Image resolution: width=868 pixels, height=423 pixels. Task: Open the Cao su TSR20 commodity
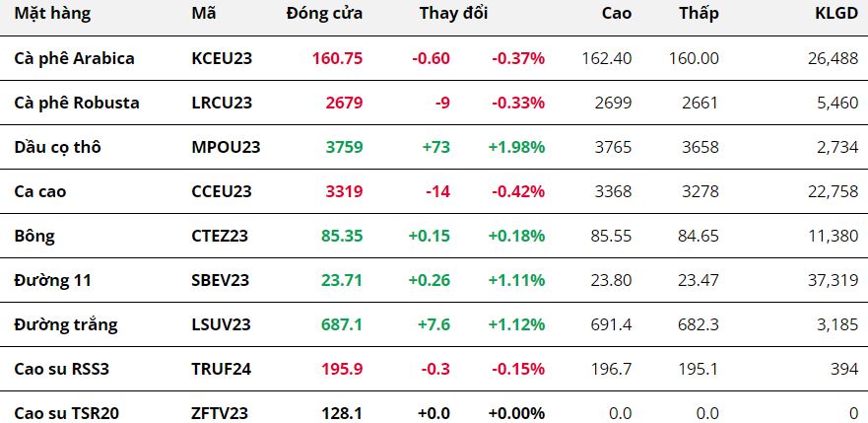click(67, 413)
